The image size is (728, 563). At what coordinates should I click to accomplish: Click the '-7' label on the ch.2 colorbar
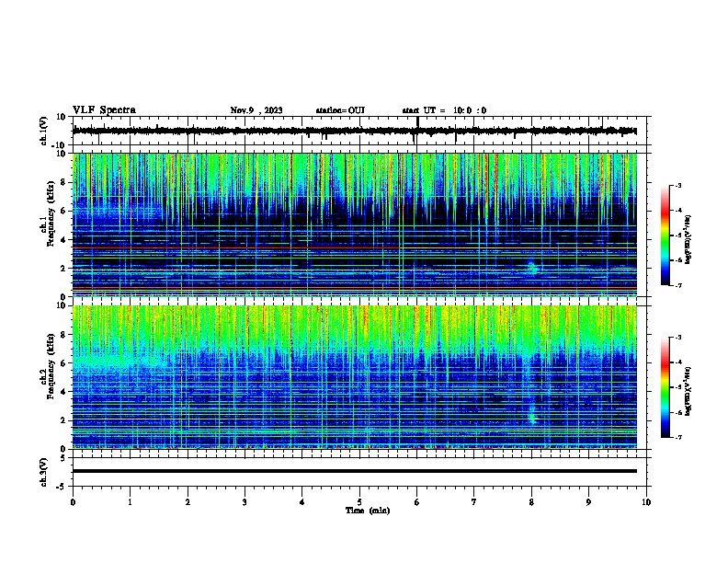[677, 437]
